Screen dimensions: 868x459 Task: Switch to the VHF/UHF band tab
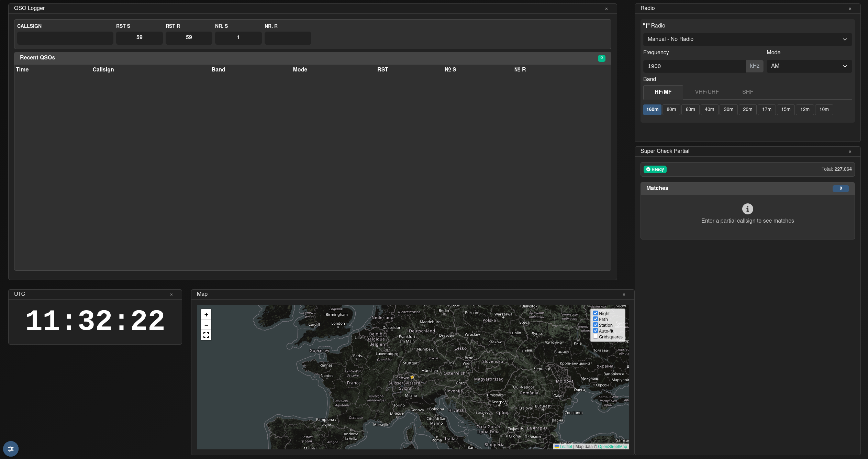(706, 92)
